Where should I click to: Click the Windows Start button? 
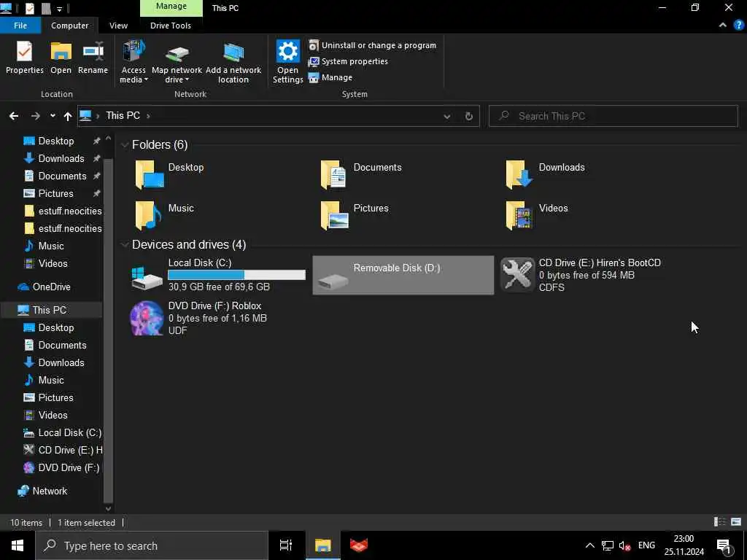click(x=18, y=545)
